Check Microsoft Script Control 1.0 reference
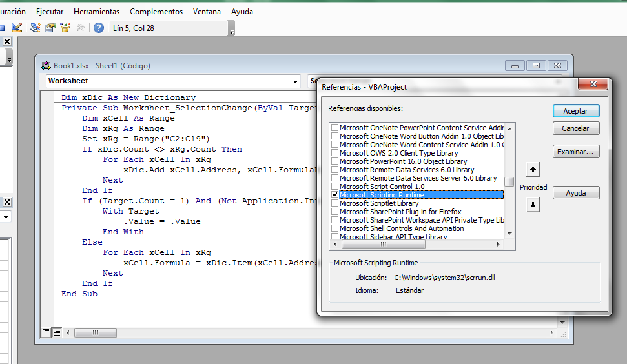This screenshot has width=627, height=364. [x=334, y=187]
